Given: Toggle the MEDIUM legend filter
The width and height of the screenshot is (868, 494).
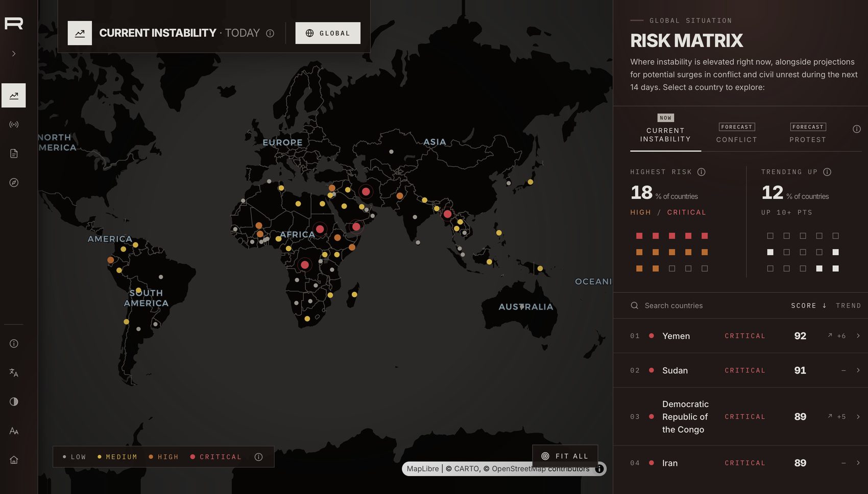Looking at the screenshot, I should tap(117, 457).
